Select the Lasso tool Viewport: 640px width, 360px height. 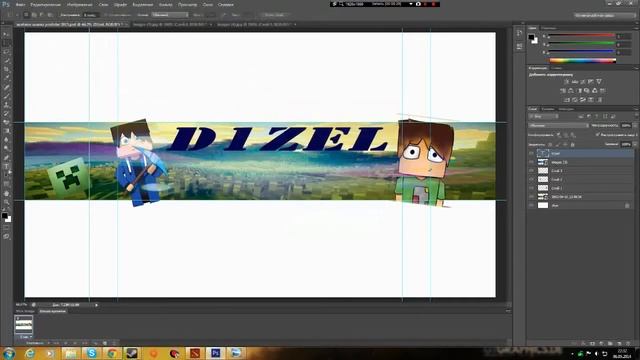[6, 52]
